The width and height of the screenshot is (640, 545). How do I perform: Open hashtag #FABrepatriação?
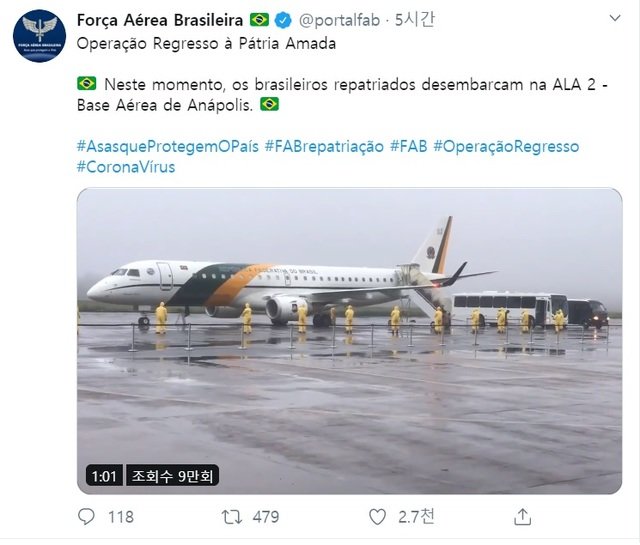click(x=324, y=146)
